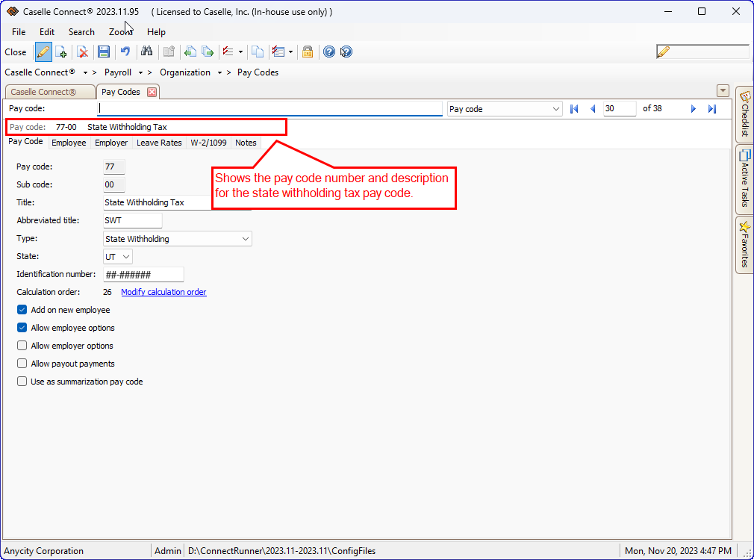
Task: Enable Use as summarization pay code
Action: point(22,382)
